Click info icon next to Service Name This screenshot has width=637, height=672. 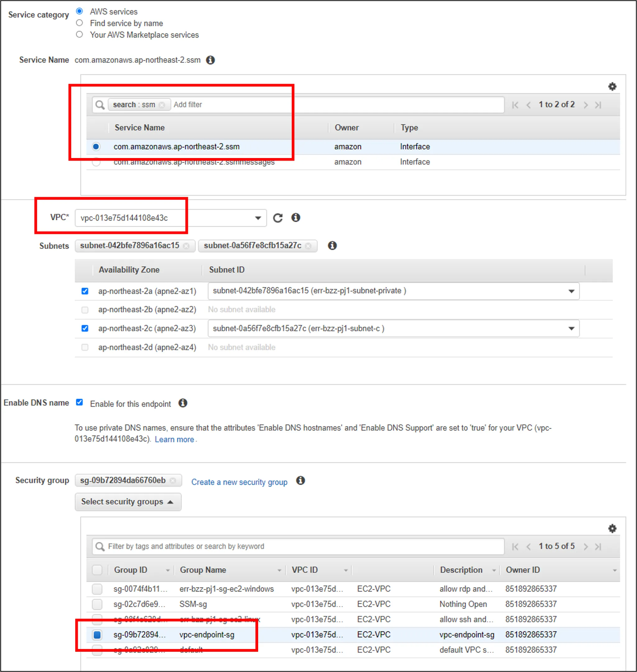click(x=210, y=60)
